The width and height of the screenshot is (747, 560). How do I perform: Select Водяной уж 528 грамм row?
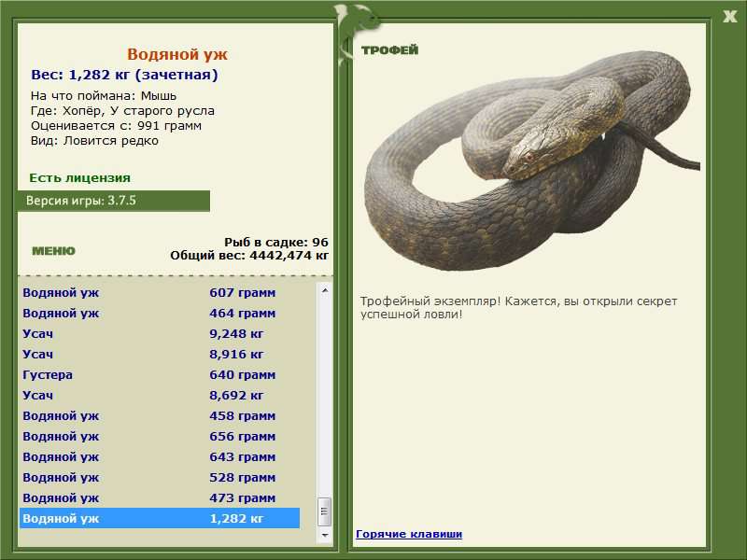click(x=160, y=477)
